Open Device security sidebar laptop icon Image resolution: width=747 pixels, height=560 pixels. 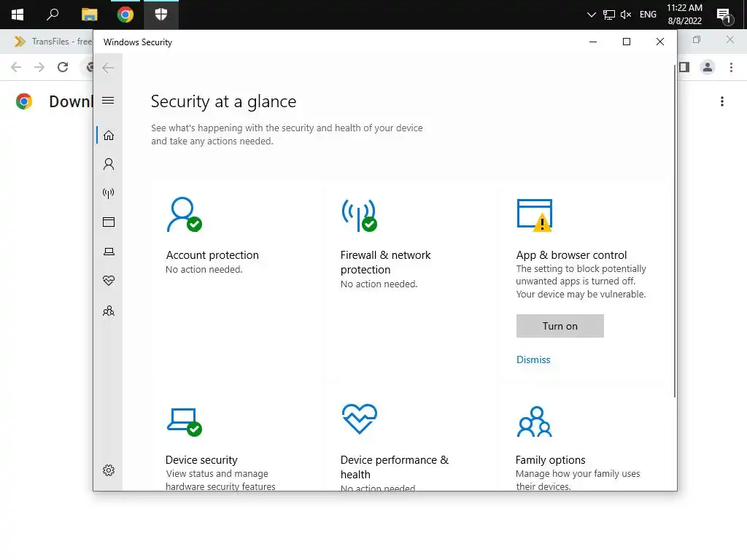[x=109, y=252]
